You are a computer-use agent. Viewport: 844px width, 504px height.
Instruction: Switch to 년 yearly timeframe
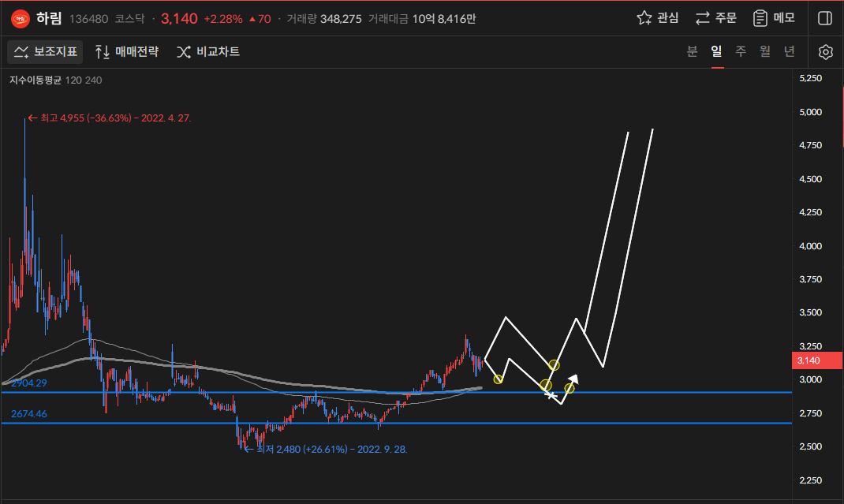pos(789,51)
